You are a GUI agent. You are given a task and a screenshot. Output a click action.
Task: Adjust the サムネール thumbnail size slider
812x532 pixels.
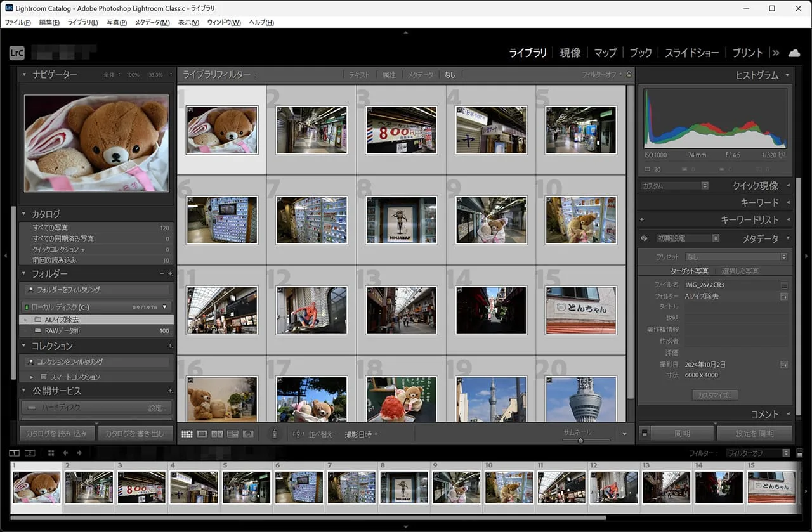point(580,440)
